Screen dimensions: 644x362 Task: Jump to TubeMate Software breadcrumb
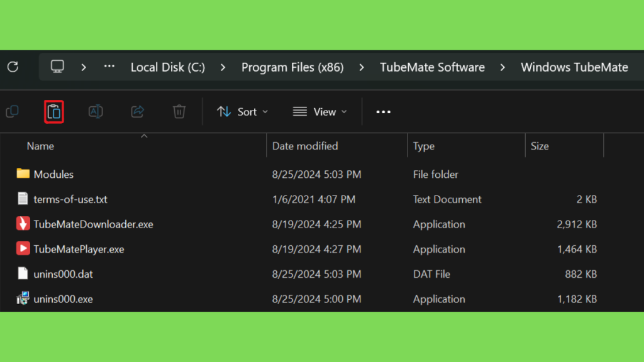[432, 67]
